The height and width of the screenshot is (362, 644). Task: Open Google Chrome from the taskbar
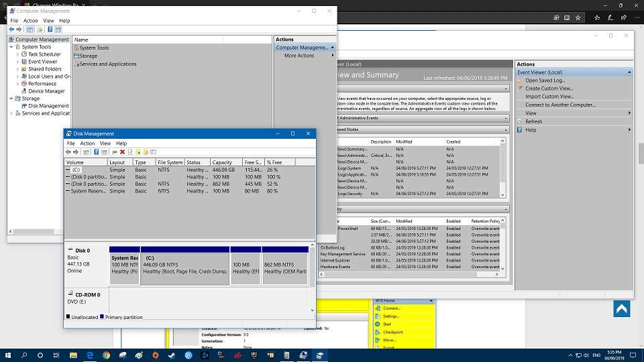[107, 355]
